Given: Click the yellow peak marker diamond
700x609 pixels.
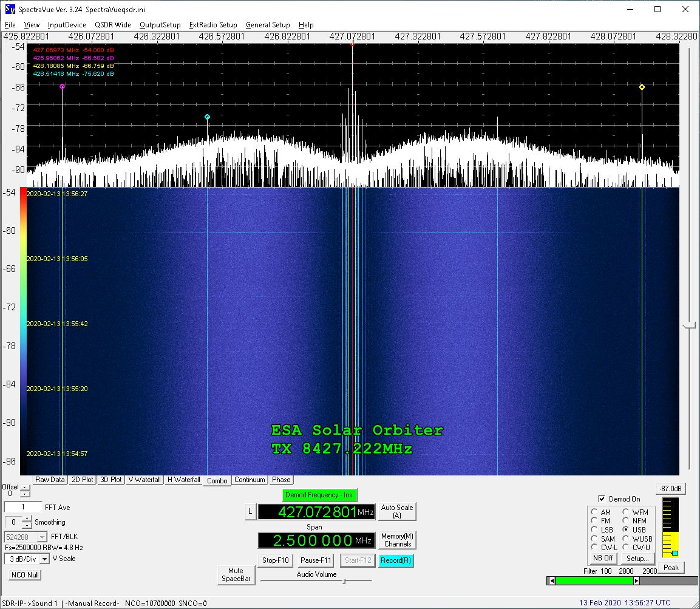Looking at the screenshot, I should coord(642,87).
